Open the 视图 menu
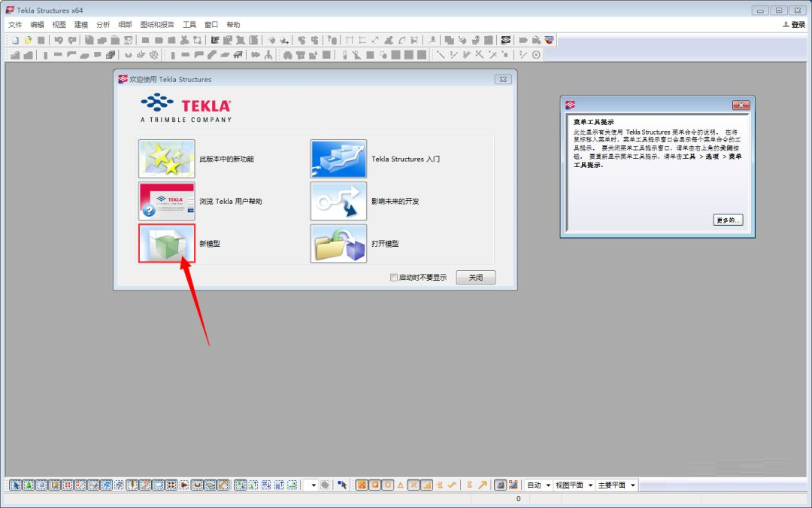812x508 pixels. tap(59, 24)
